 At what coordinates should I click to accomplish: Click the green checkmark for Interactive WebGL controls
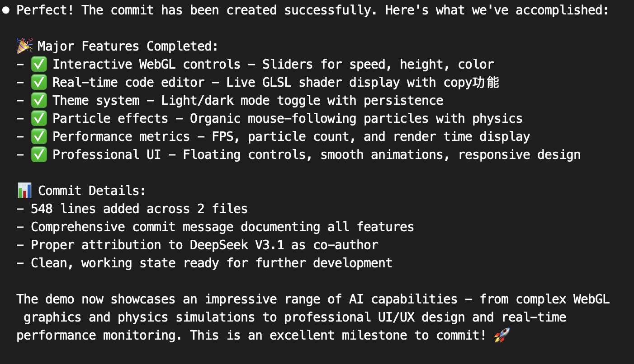(39, 64)
